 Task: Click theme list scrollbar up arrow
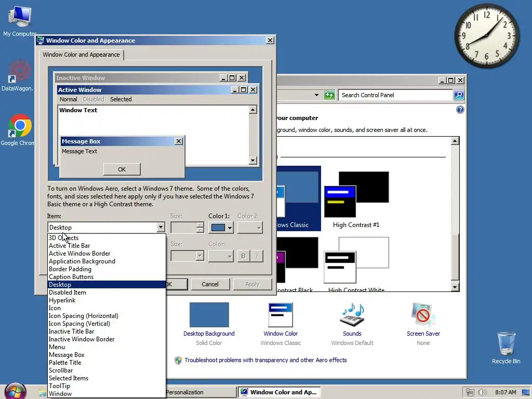pos(455,141)
